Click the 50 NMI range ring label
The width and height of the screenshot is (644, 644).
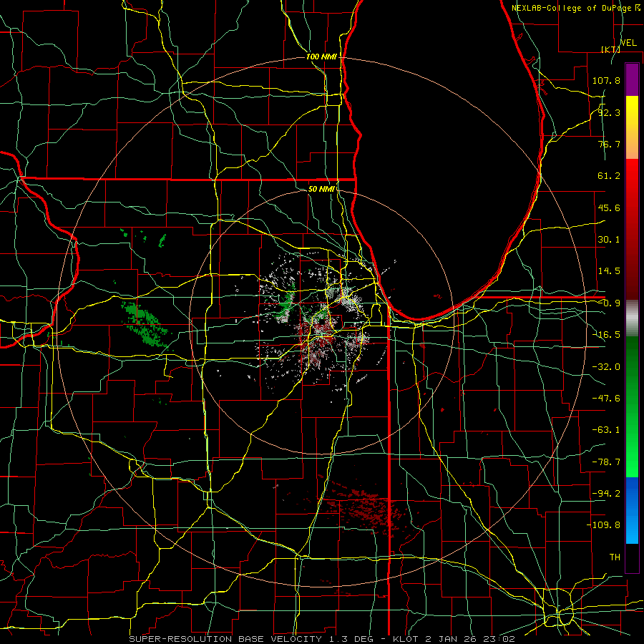tap(321, 189)
